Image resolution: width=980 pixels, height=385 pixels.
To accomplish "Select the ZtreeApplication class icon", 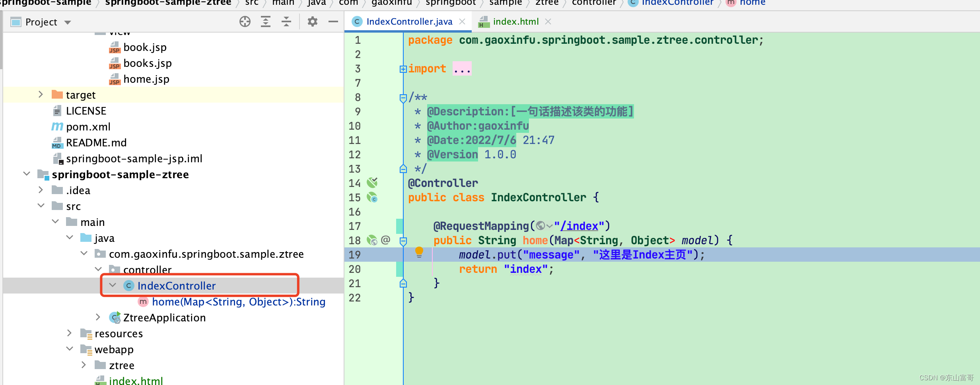I will (x=115, y=317).
